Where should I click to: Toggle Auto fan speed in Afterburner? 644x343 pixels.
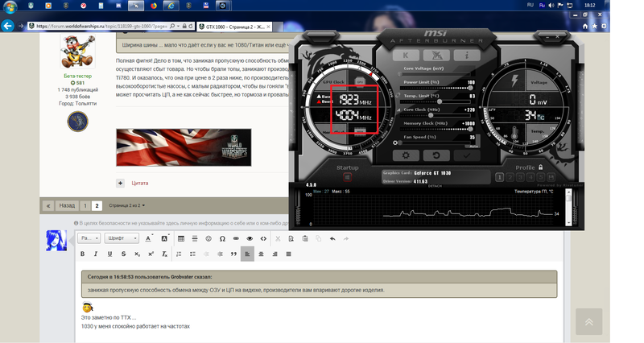(x=473, y=146)
